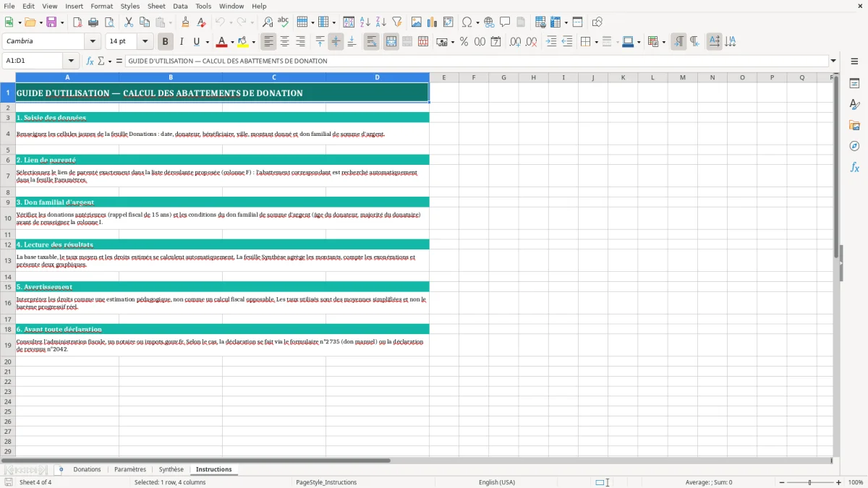Open the background color dropdown arrow
Viewport: 868px width, 488px height.
[253, 42]
